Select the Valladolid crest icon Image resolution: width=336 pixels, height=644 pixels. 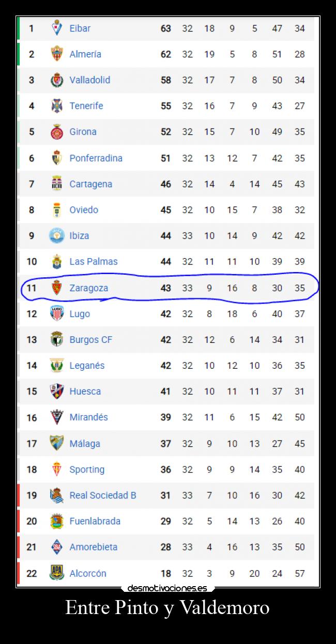[56, 80]
